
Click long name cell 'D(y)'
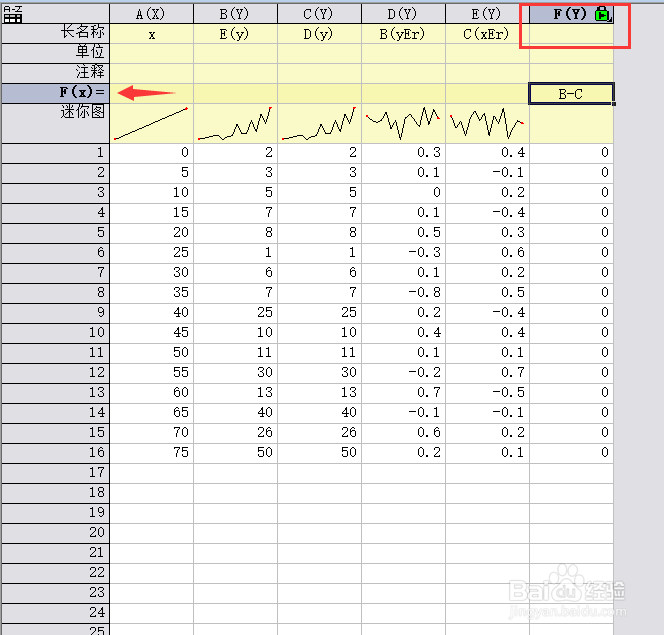(319, 33)
